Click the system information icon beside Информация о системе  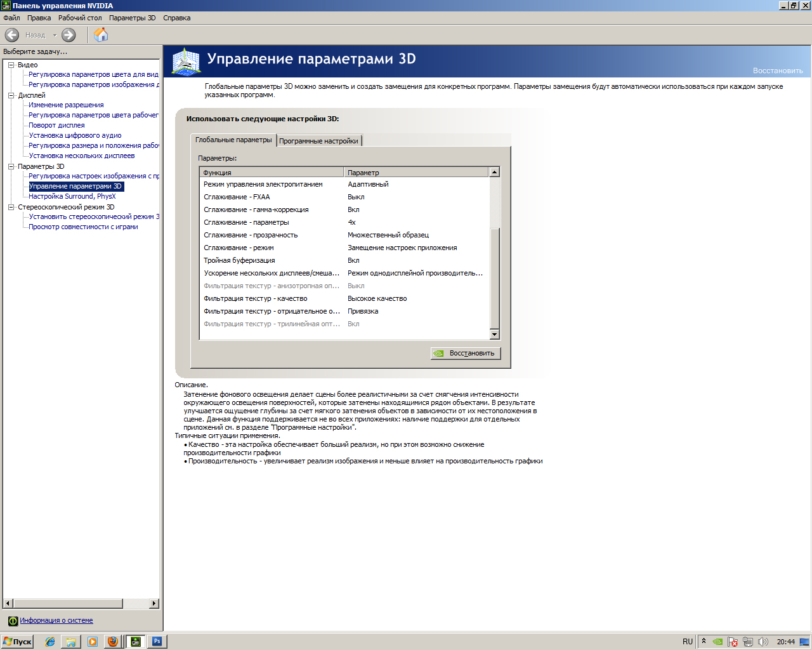point(13,621)
